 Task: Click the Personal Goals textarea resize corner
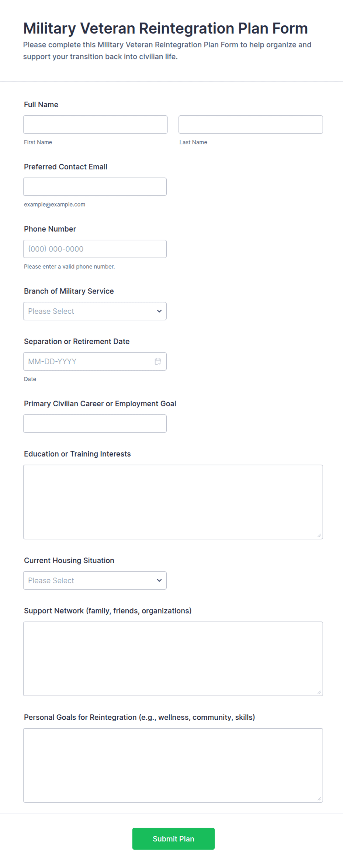tap(319, 799)
